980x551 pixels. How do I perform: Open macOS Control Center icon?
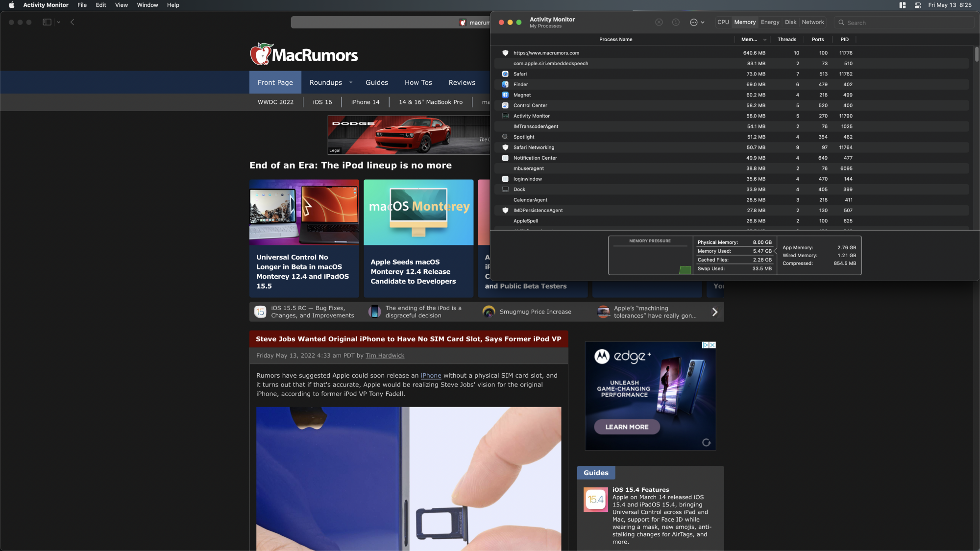[x=917, y=5]
